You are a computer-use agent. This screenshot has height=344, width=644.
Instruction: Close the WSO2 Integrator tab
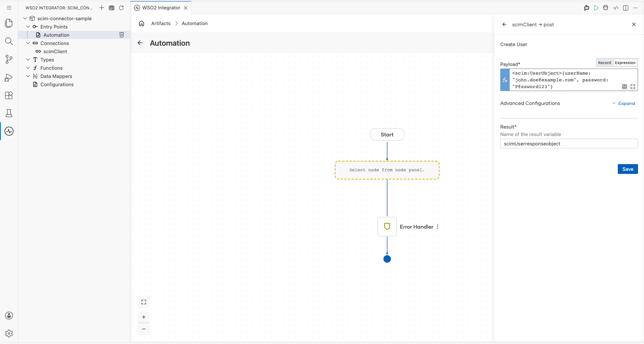point(186,8)
